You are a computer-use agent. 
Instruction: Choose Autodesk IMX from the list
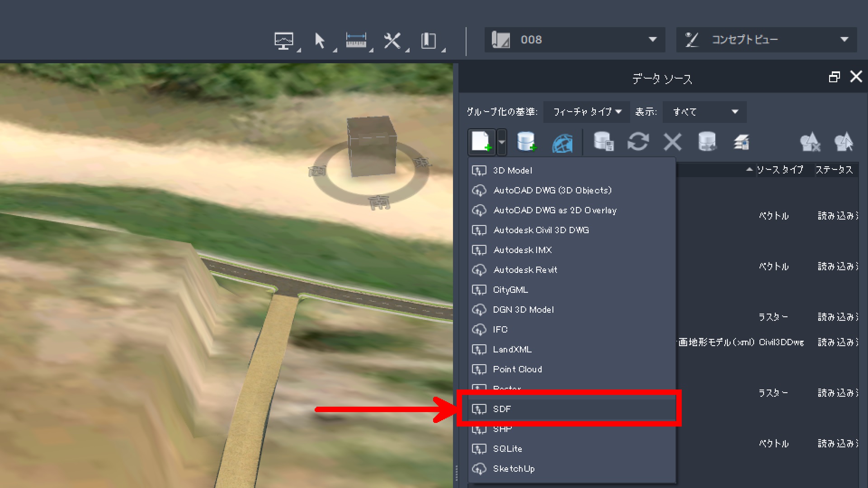[572, 250]
